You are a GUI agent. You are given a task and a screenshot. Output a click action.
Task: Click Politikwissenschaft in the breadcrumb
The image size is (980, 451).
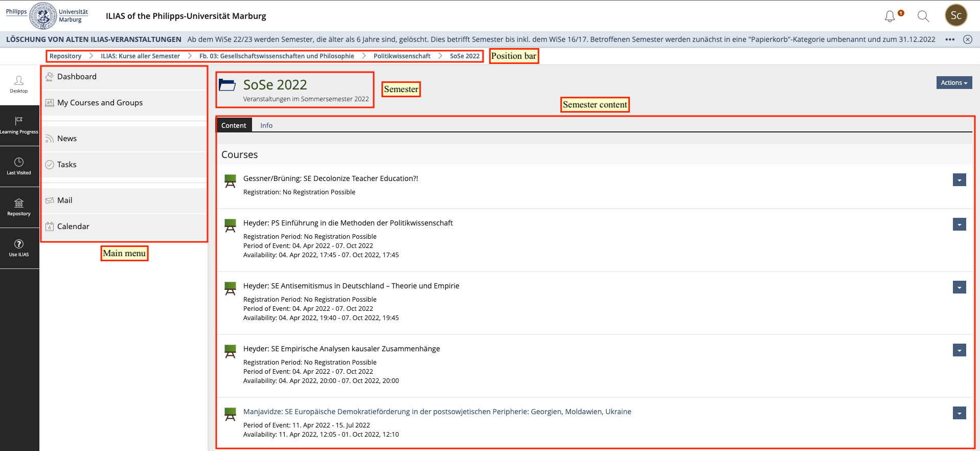tap(402, 56)
